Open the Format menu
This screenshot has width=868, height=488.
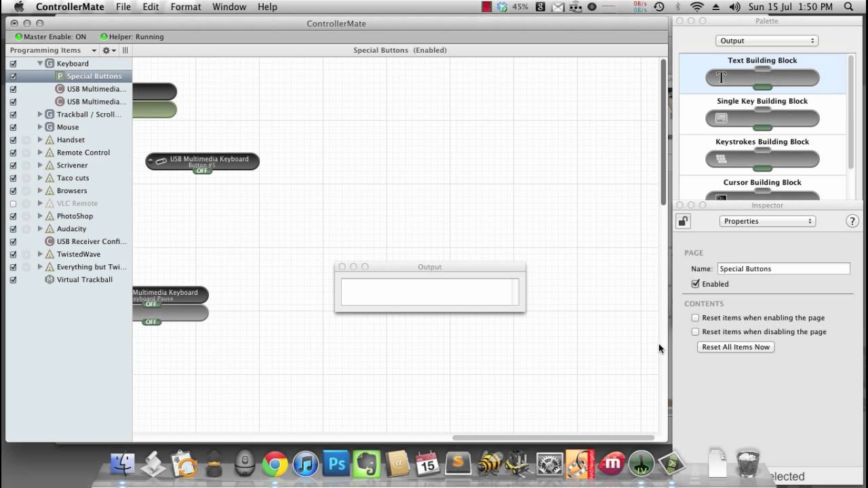click(x=186, y=7)
